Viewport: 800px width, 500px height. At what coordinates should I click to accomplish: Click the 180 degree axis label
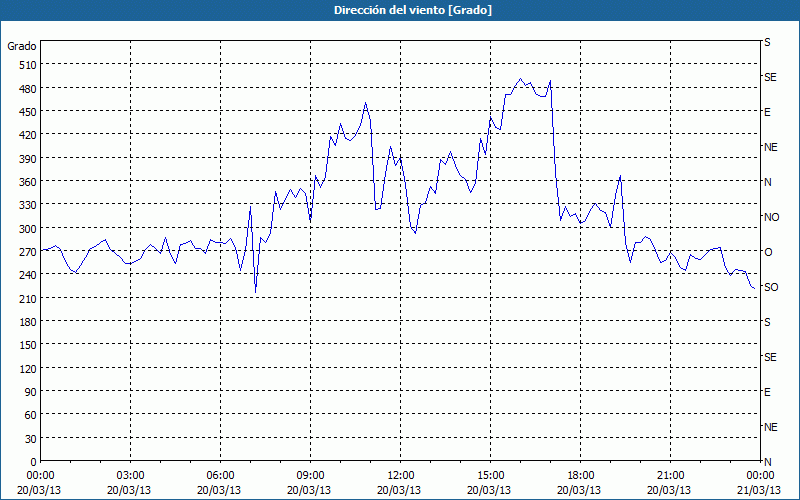pyautogui.click(x=29, y=322)
